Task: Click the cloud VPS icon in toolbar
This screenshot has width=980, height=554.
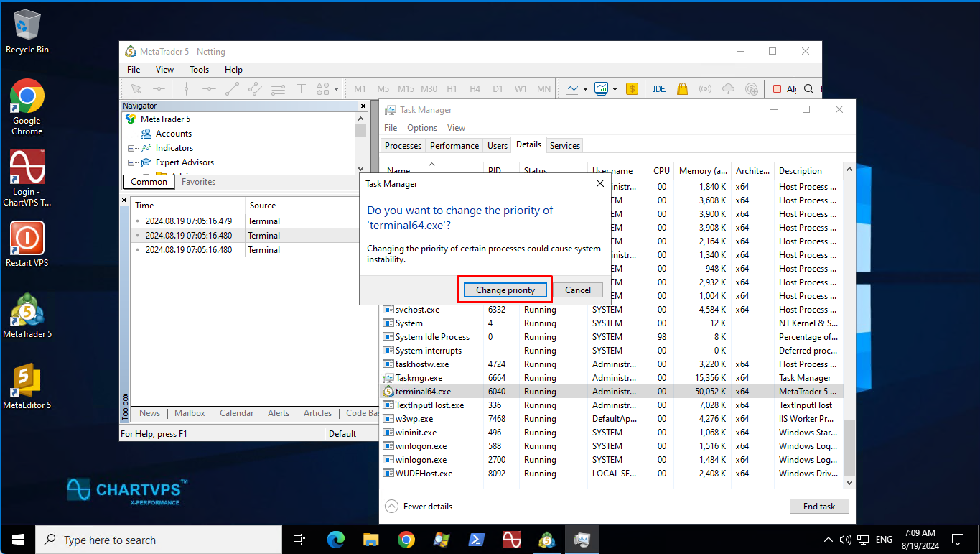Action: pos(728,89)
